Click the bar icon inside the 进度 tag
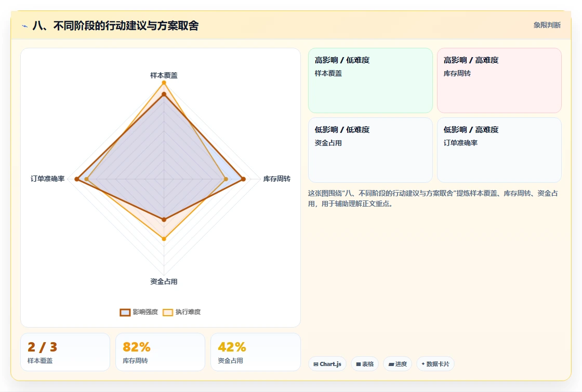The image size is (582, 392). (x=391, y=364)
